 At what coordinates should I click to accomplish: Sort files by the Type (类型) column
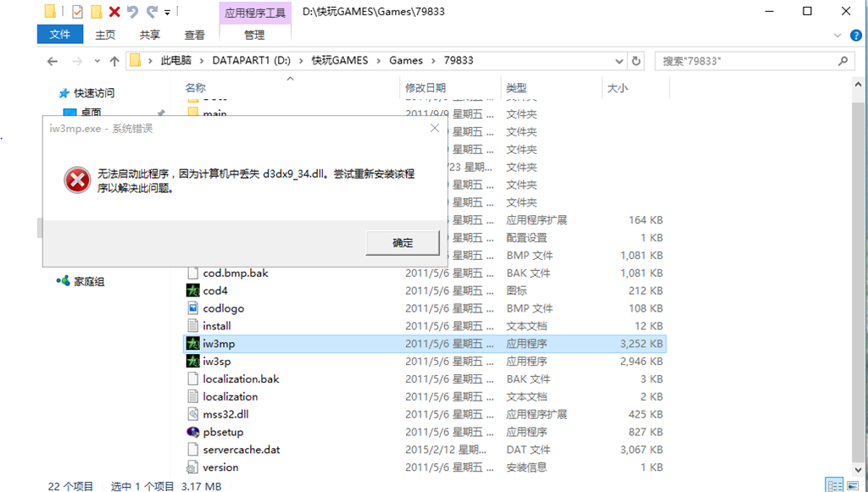coord(516,88)
